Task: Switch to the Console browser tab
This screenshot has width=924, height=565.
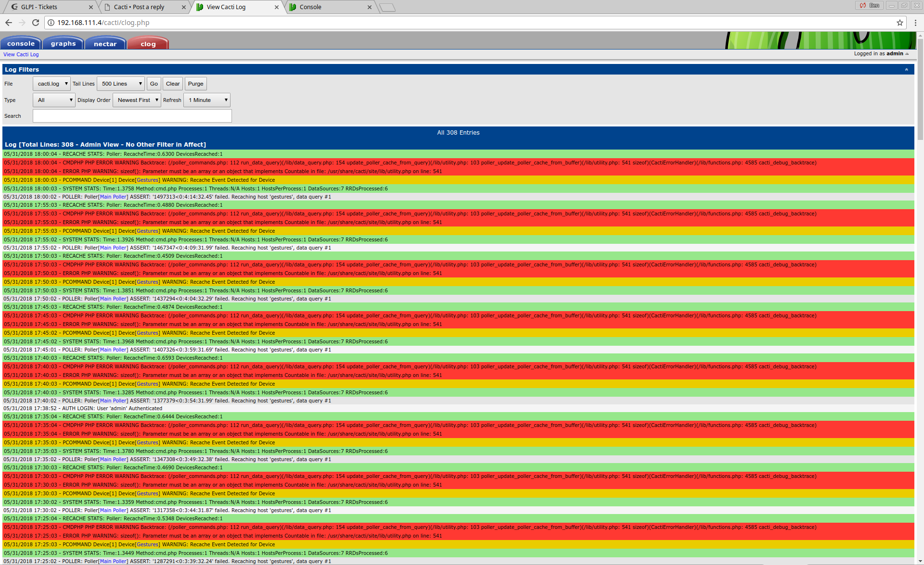Action: [330, 7]
